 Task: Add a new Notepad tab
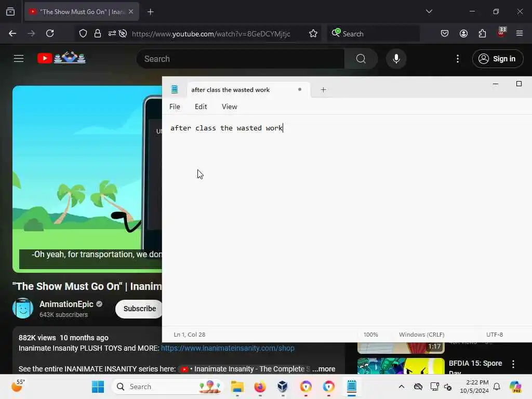(323, 90)
